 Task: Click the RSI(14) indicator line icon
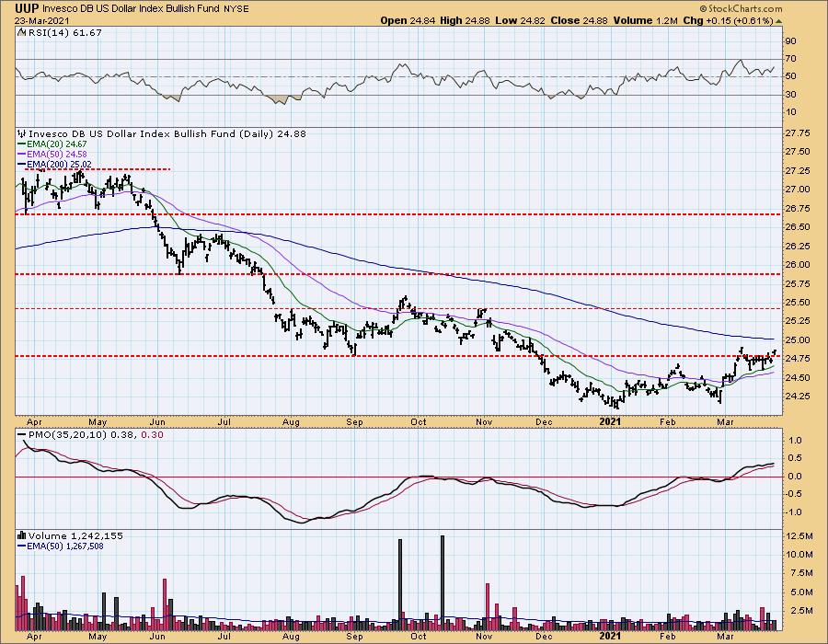21,32
